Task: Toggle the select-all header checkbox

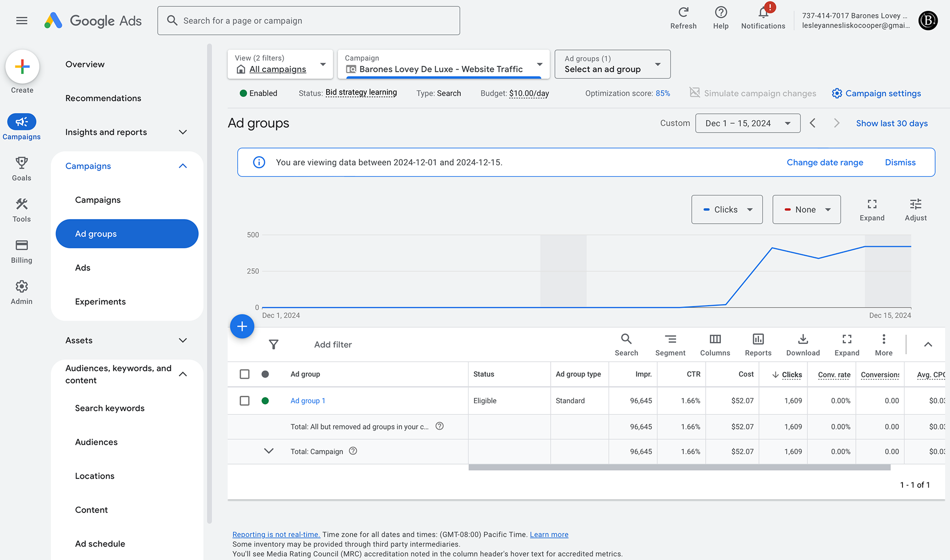Action: (x=244, y=374)
